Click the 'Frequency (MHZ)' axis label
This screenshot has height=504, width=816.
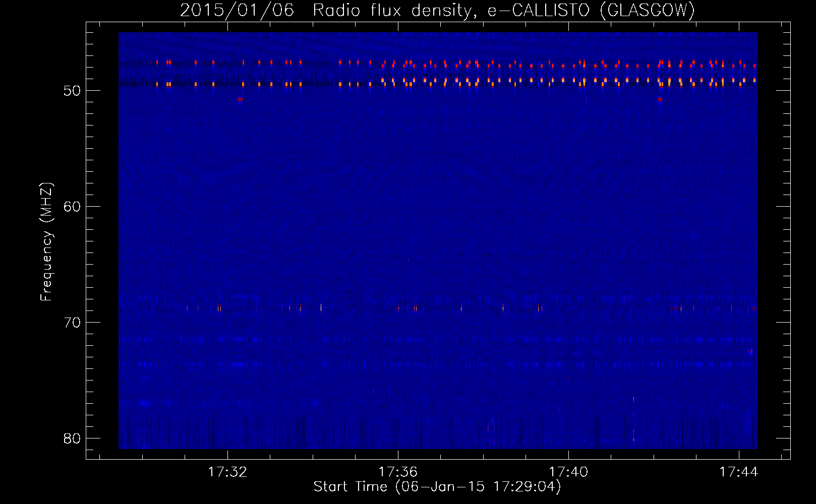click(46, 242)
